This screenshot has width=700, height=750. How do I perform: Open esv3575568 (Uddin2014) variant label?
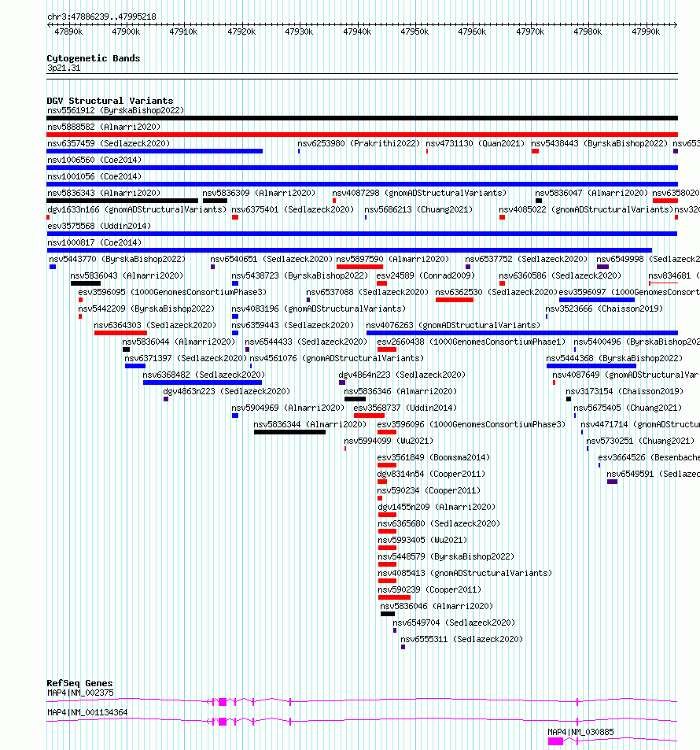click(99, 226)
